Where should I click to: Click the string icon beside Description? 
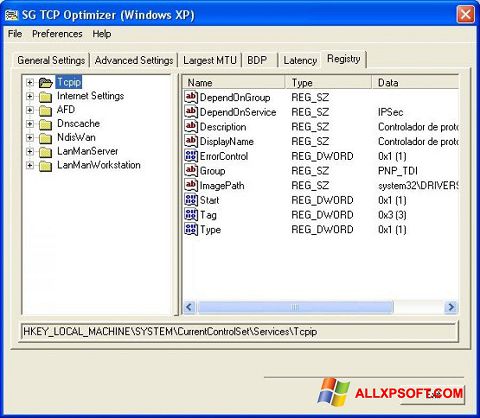pyautogui.click(x=191, y=126)
